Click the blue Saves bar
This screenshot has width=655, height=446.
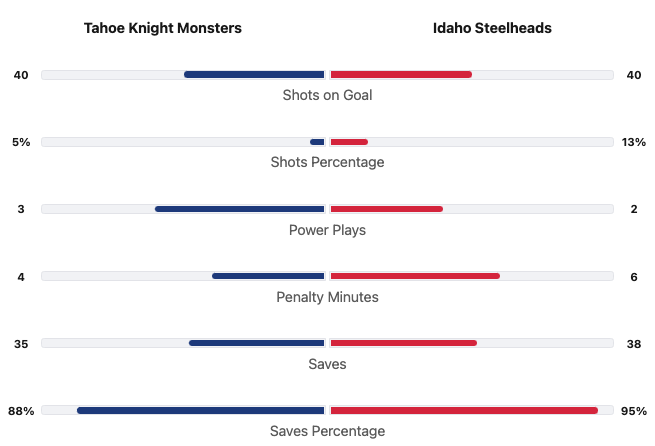point(257,343)
